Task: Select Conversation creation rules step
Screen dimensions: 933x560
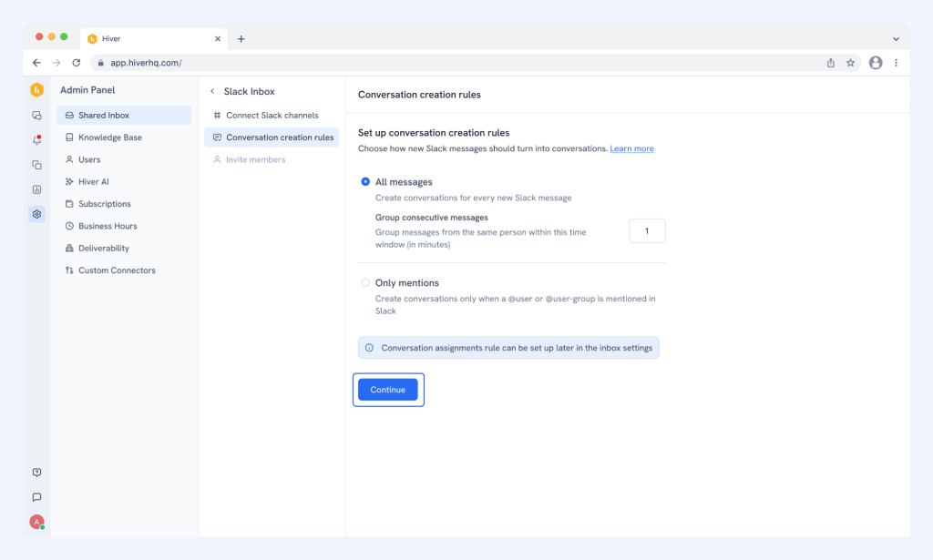Action: click(x=272, y=137)
